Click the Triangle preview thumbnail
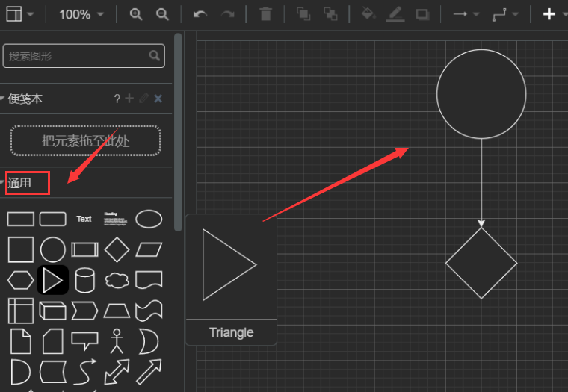 [x=231, y=266]
